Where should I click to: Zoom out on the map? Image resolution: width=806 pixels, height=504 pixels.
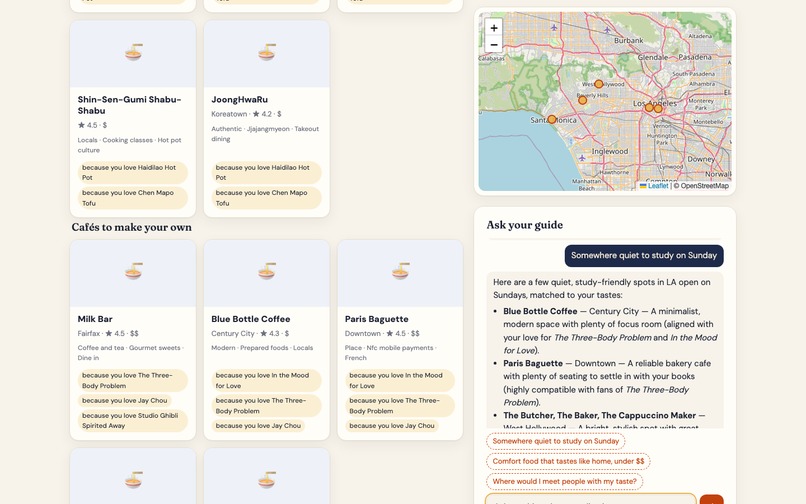[x=493, y=45]
